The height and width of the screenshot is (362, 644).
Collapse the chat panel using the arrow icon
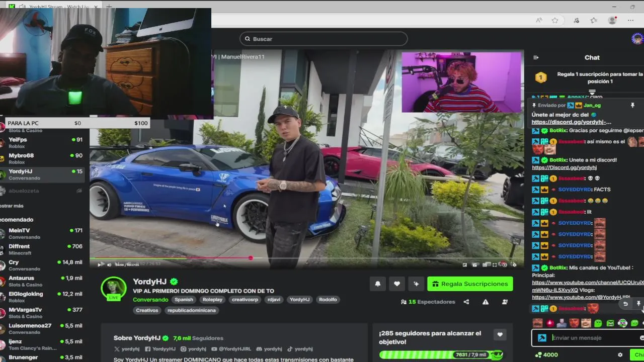click(x=536, y=58)
